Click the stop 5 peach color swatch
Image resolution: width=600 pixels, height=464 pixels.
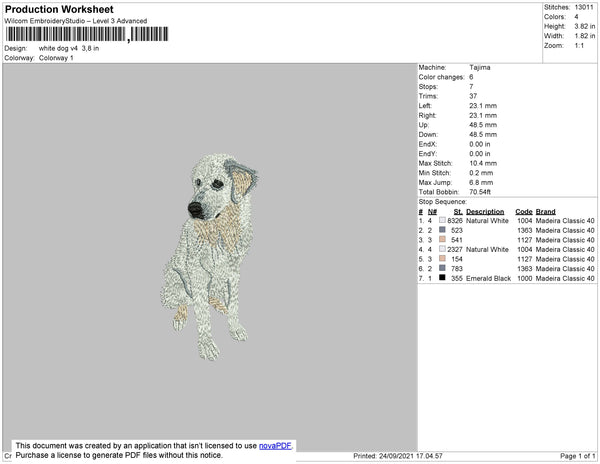442,259
